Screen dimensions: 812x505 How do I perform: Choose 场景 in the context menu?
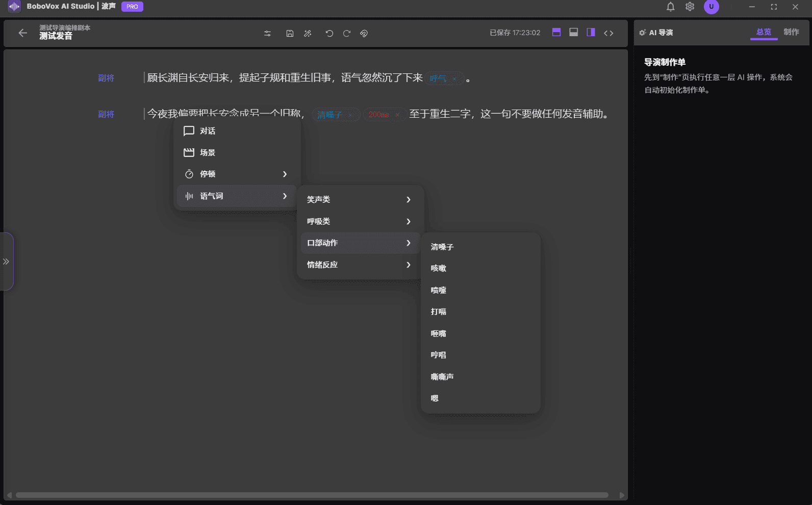click(237, 152)
